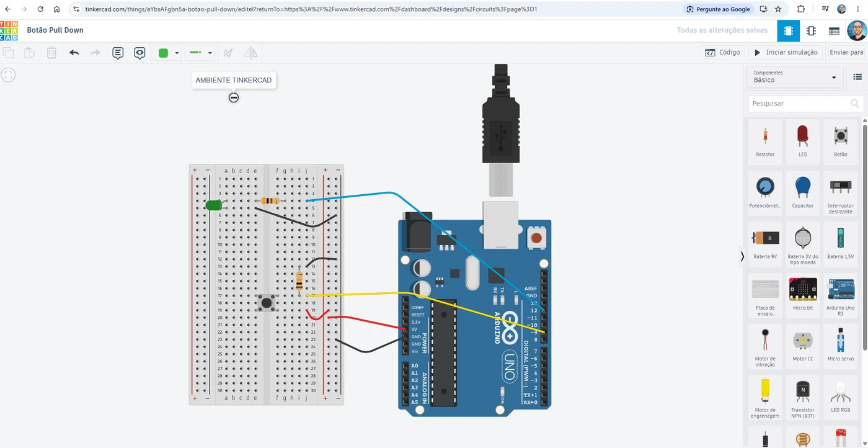This screenshot has width=868, height=448.
Task: Collapse the components side panel
Action: [x=742, y=256]
